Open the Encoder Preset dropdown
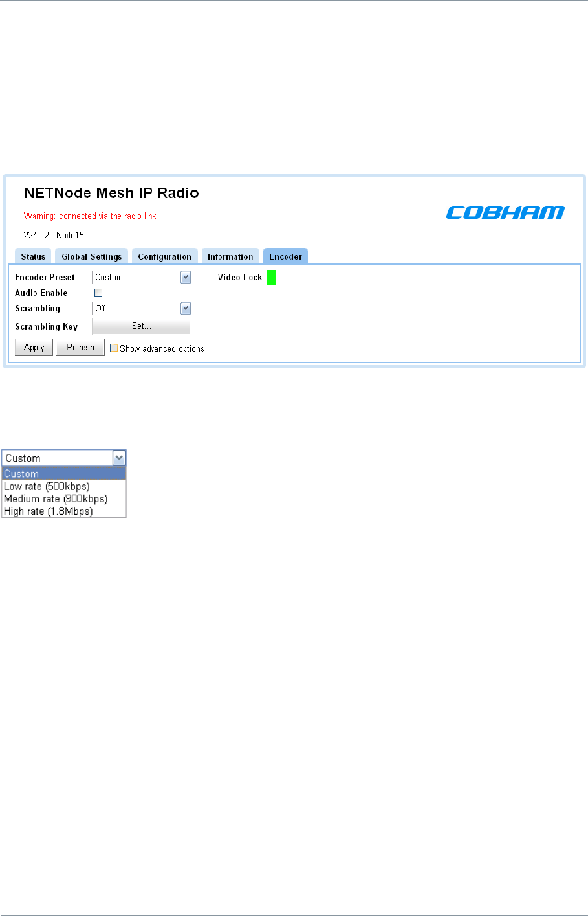 (142, 278)
